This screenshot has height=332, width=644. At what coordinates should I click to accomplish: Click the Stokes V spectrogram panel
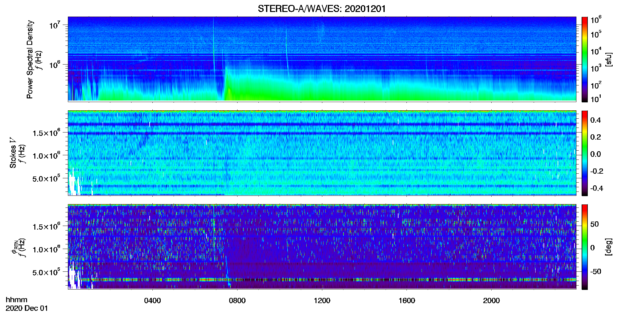(x=322, y=153)
